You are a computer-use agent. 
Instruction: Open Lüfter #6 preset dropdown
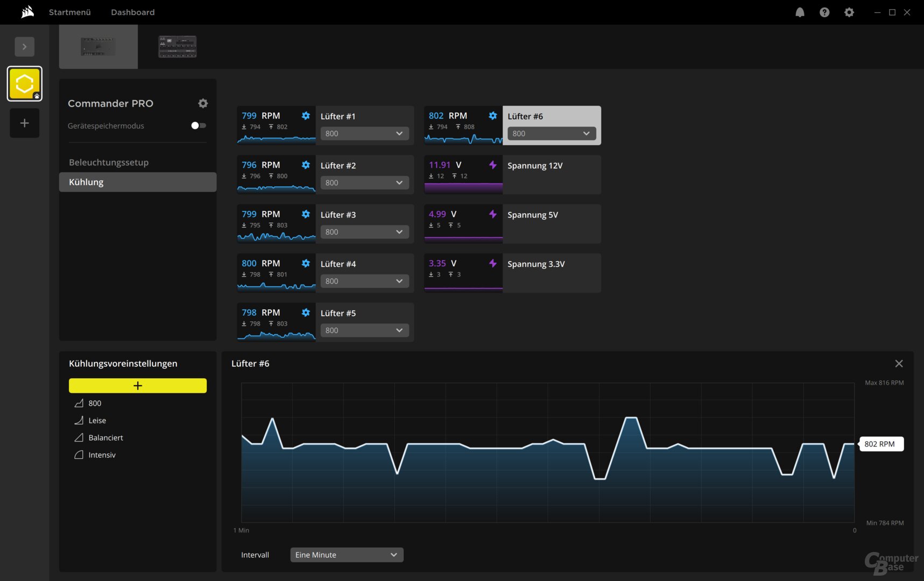(x=552, y=133)
